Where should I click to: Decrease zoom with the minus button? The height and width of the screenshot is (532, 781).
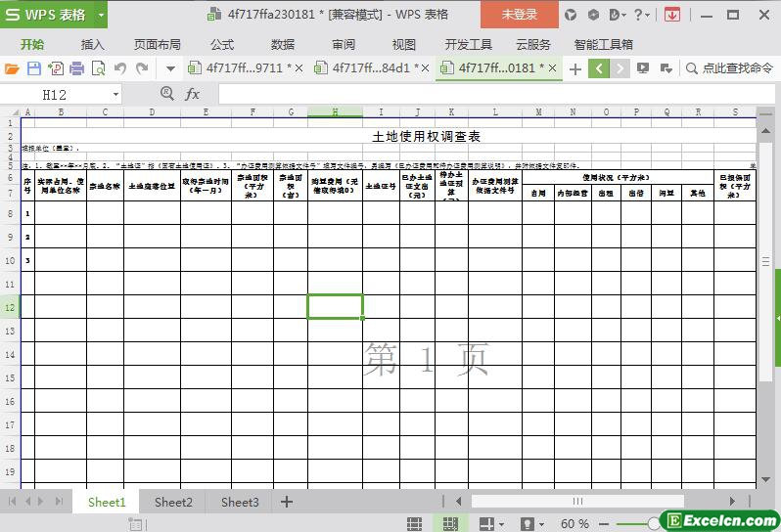(604, 524)
